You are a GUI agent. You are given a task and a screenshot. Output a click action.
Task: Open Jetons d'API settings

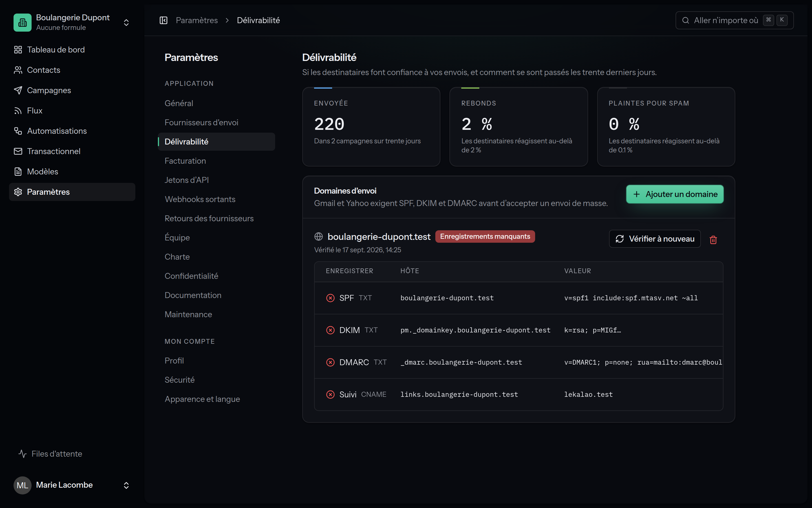pos(217,180)
